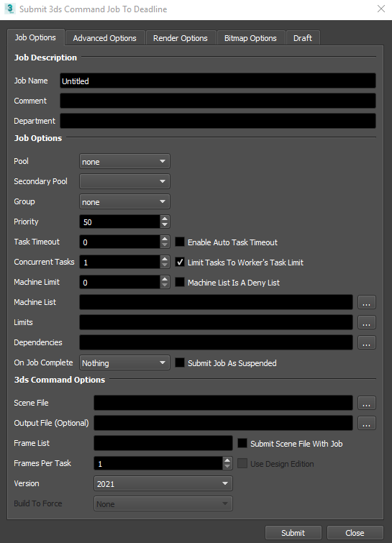The image size is (392, 543).
Task: Tick Submit Job As Suspended
Action: (180, 362)
